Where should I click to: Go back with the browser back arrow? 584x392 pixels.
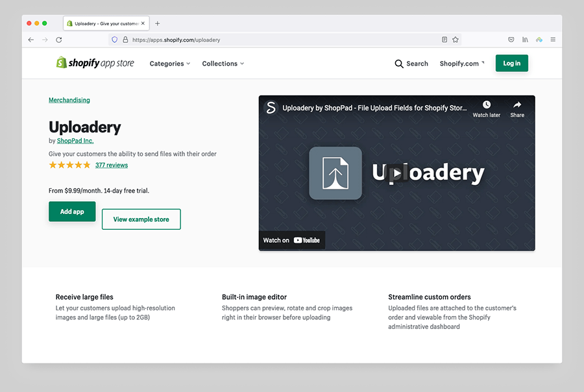(x=31, y=40)
